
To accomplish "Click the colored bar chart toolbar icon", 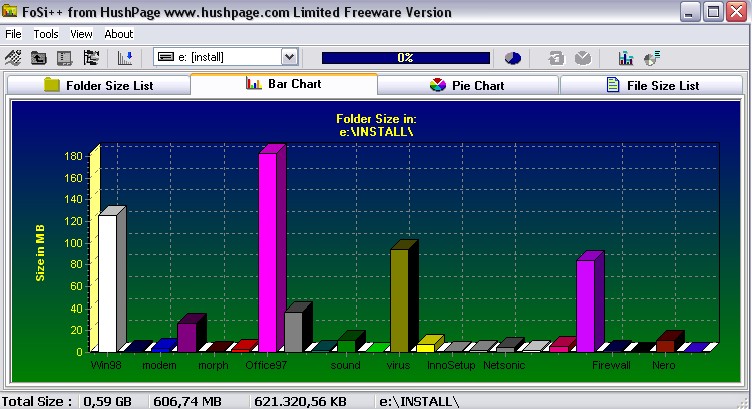I will point(625,58).
